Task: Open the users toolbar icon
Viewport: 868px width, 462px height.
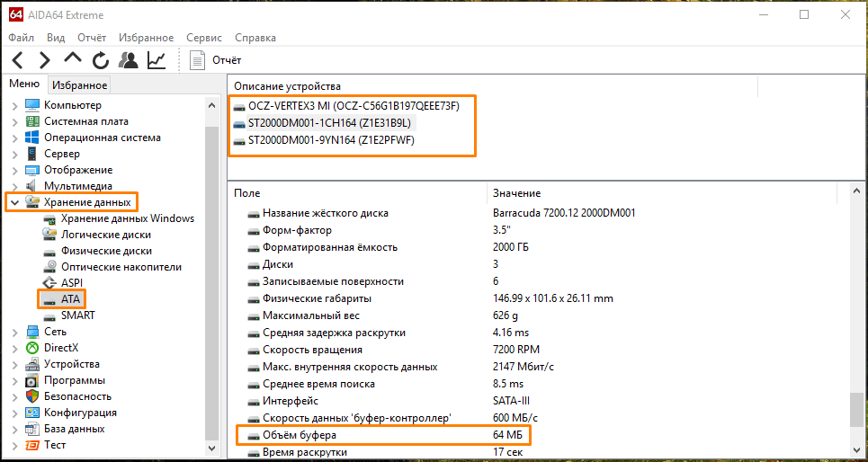Action: [129, 59]
